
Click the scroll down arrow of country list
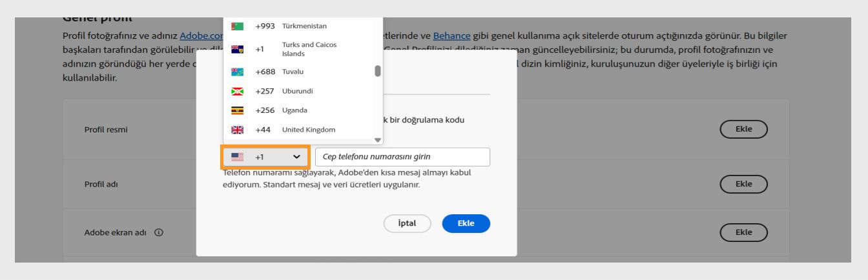[378, 139]
